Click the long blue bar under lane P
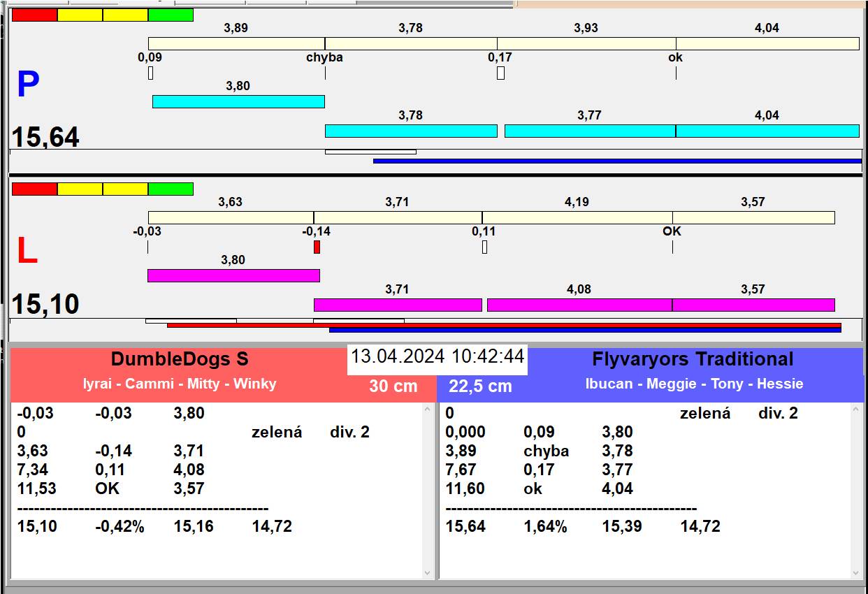 (617, 161)
